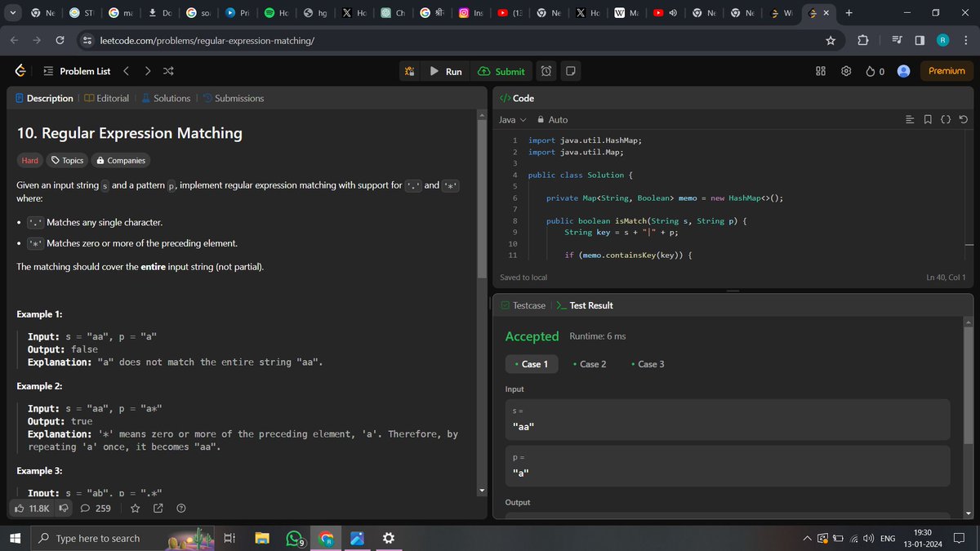Click the Premium button
The image size is (980, 551).
pos(947,71)
